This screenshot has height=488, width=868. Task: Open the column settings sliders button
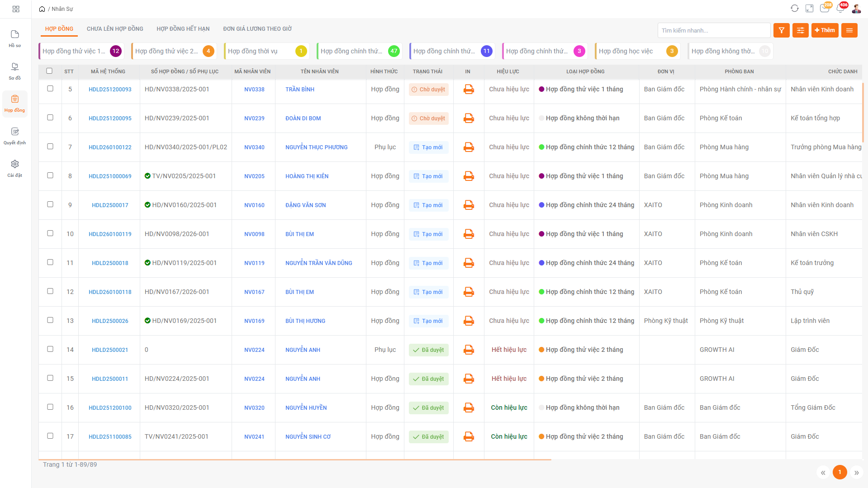coord(800,30)
